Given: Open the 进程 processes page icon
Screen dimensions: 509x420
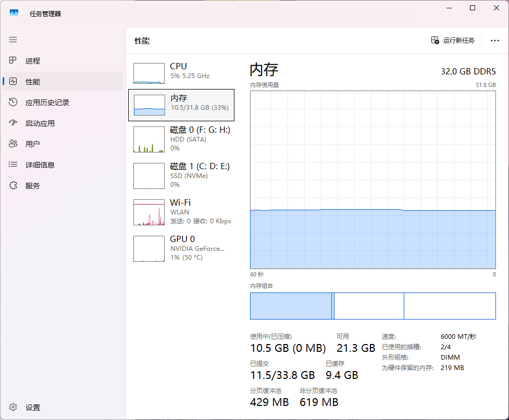Looking at the screenshot, I should [13, 60].
